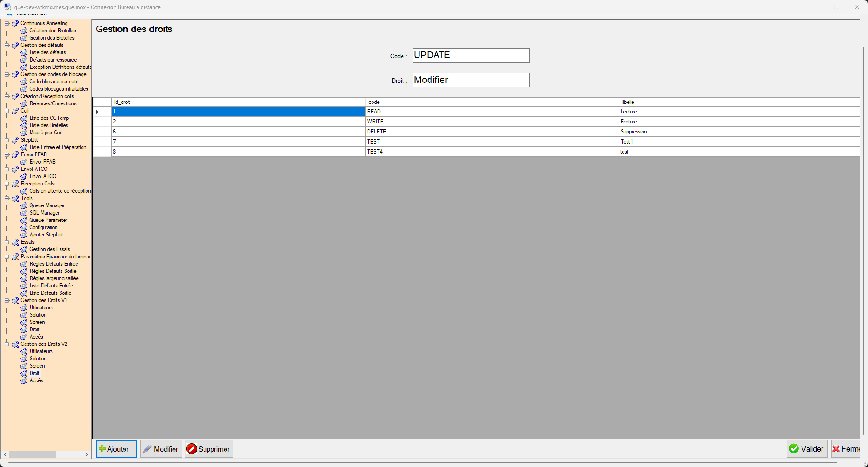868x467 pixels.
Task: Click the icon next to Gestion des Essais
Action: [24, 250]
